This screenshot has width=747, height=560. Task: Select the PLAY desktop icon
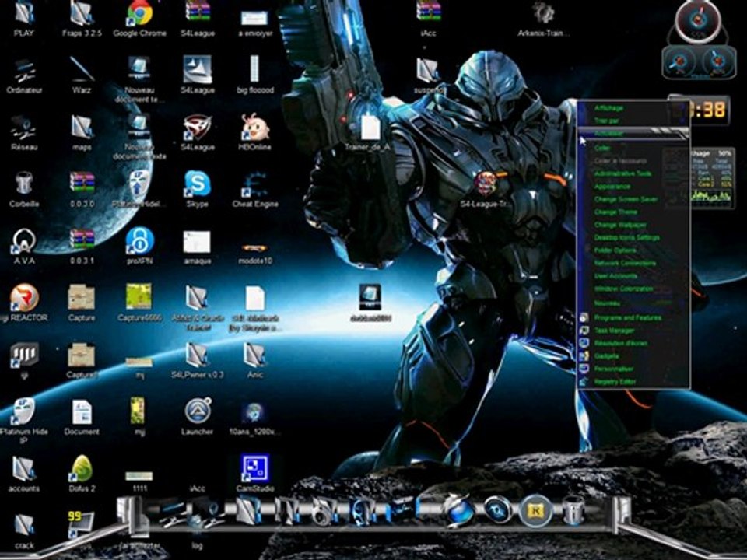point(24,19)
